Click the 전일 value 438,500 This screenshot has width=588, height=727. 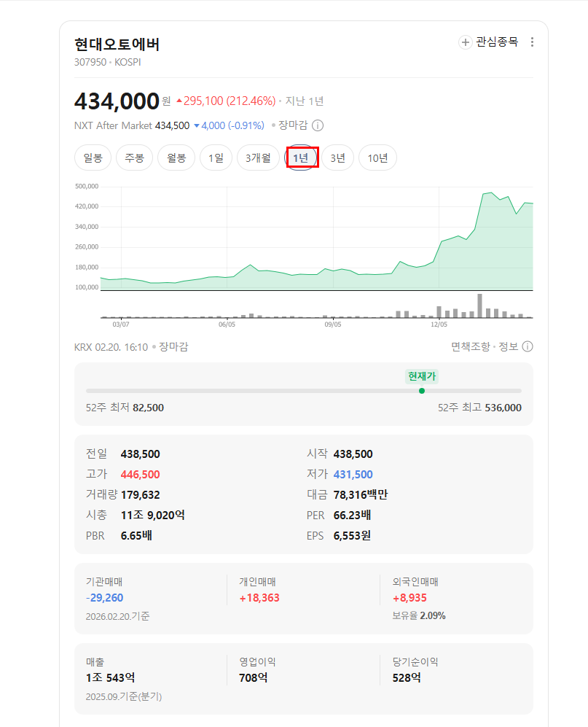point(141,454)
